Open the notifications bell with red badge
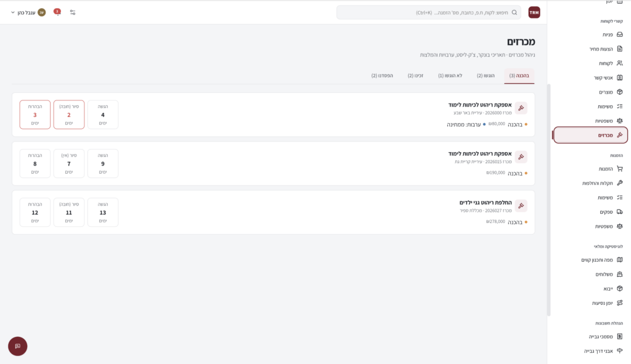This screenshot has height=364, width=631. click(x=57, y=12)
